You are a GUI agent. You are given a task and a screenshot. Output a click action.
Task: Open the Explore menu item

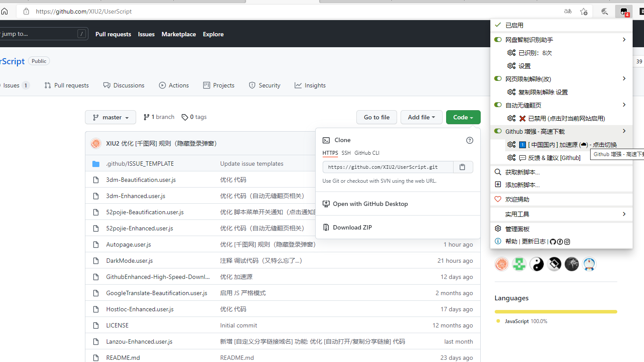pos(213,34)
